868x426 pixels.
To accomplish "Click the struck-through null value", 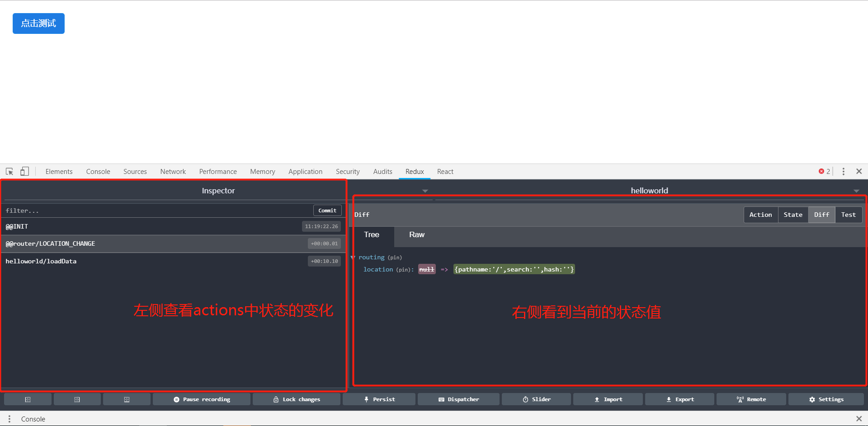I will coord(427,270).
